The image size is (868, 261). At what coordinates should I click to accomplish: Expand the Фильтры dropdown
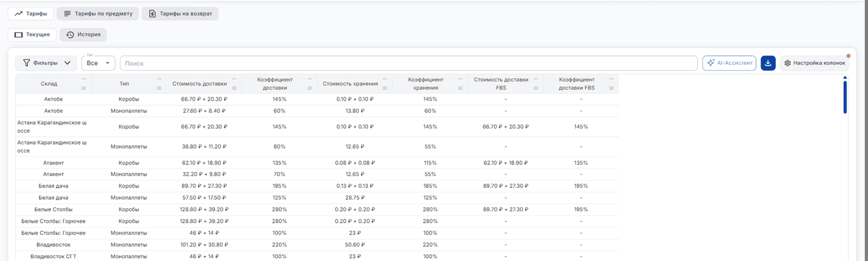click(46, 63)
